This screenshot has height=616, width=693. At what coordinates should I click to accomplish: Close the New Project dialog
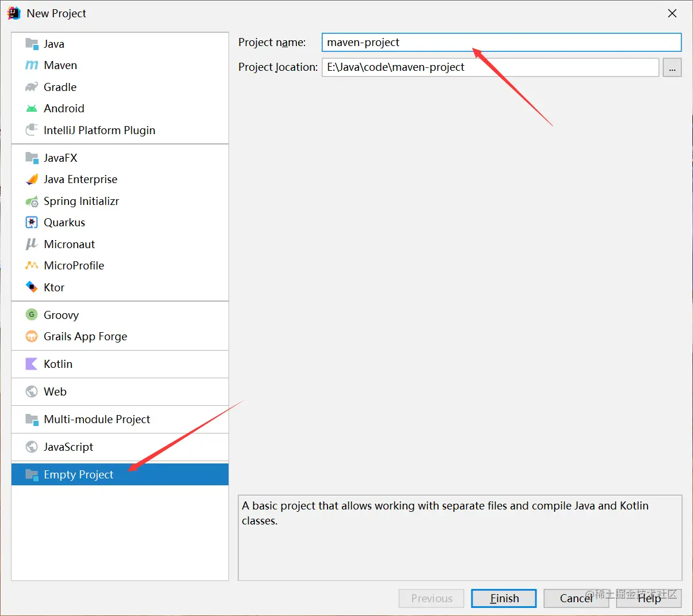[672, 13]
